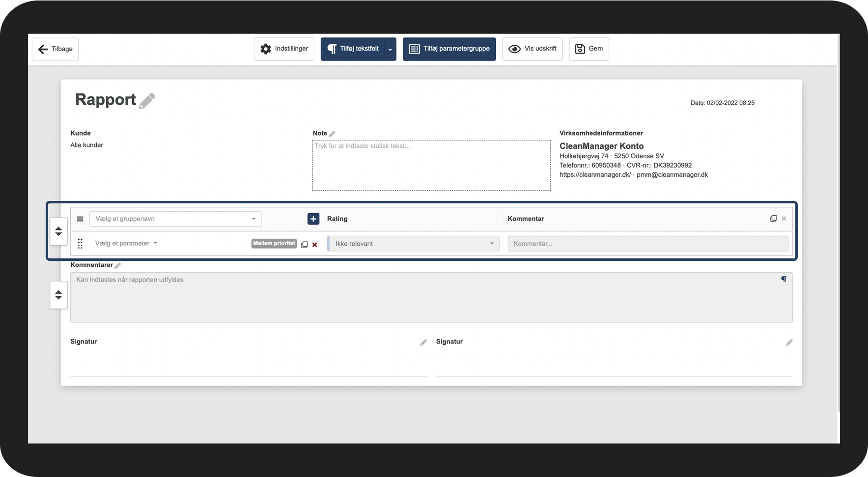Click the parameter row drag handle dots
This screenshot has height=477, width=868.
[80, 244]
